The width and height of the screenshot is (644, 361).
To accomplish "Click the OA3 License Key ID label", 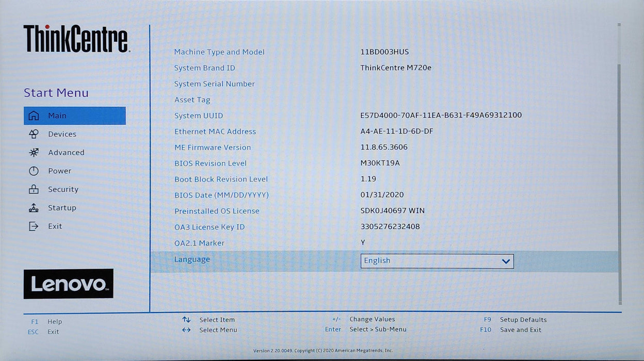I will pyautogui.click(x=210, y=227).
